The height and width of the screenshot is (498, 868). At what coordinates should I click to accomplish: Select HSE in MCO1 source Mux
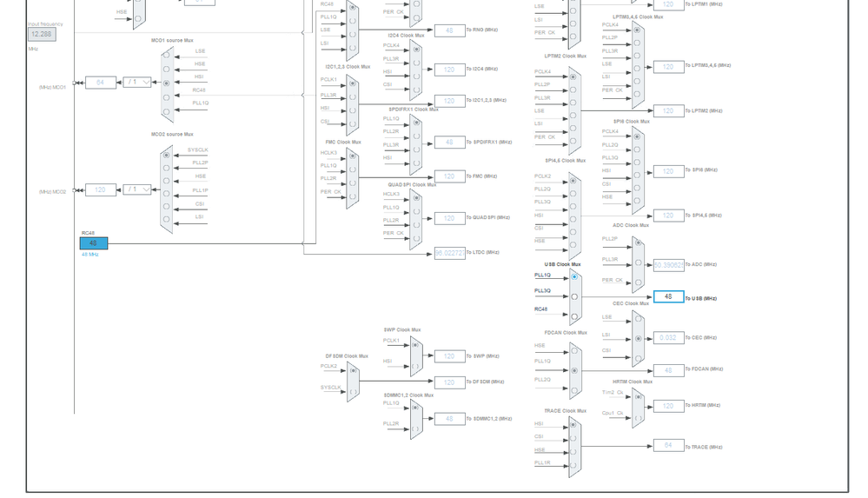(x=167, y=70)
